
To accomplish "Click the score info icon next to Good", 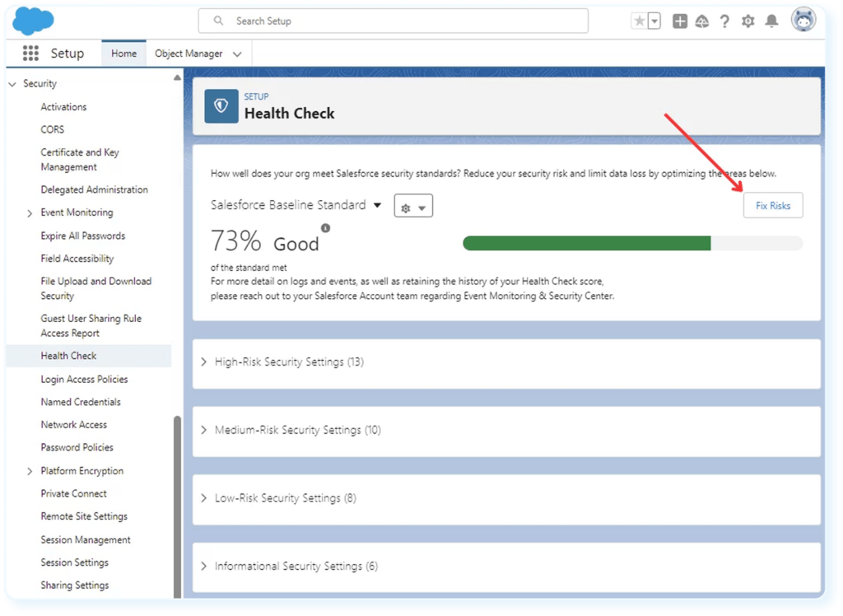I will [325, 228].
